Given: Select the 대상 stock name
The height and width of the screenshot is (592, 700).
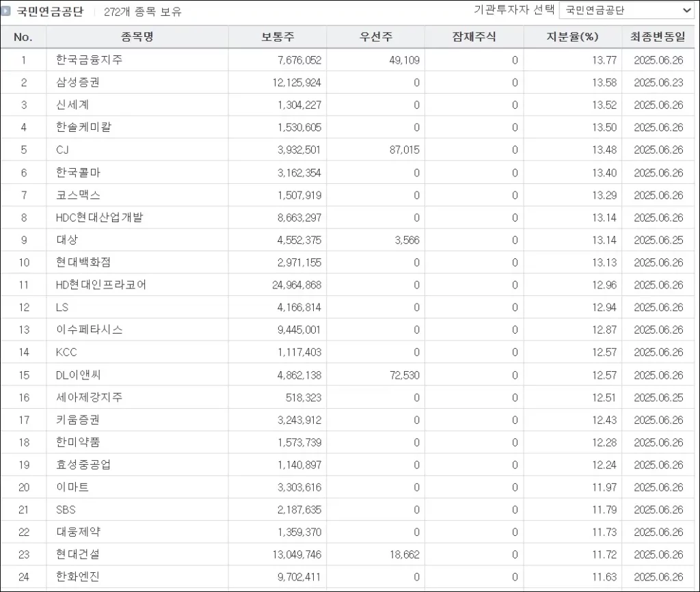Looking at the screenshot, I should click(x=67, y=240).
